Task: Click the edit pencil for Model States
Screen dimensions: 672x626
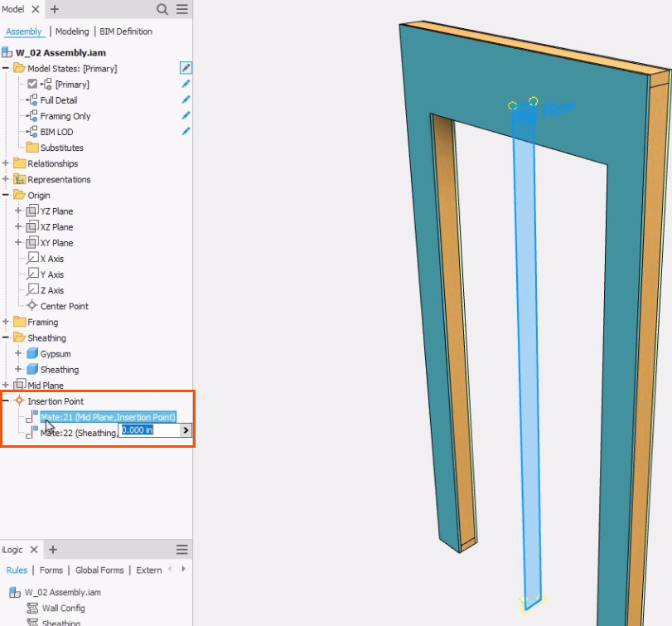Action: coord(186,68)
